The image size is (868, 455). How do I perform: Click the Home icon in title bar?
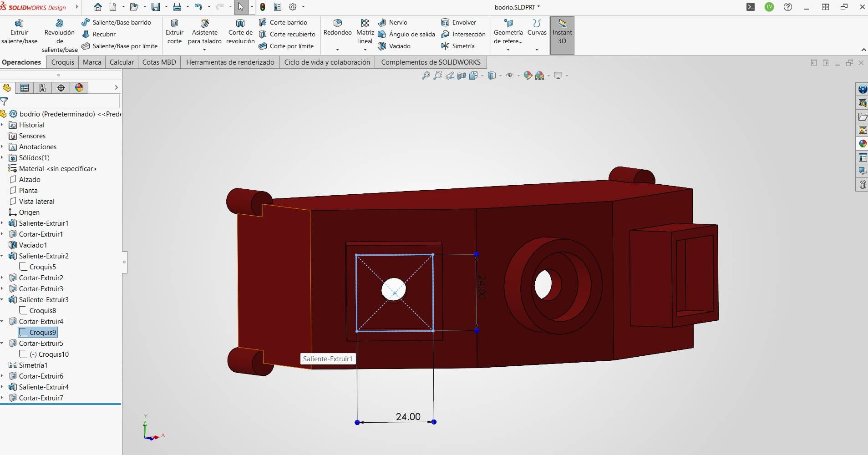(x=98, y=7)
